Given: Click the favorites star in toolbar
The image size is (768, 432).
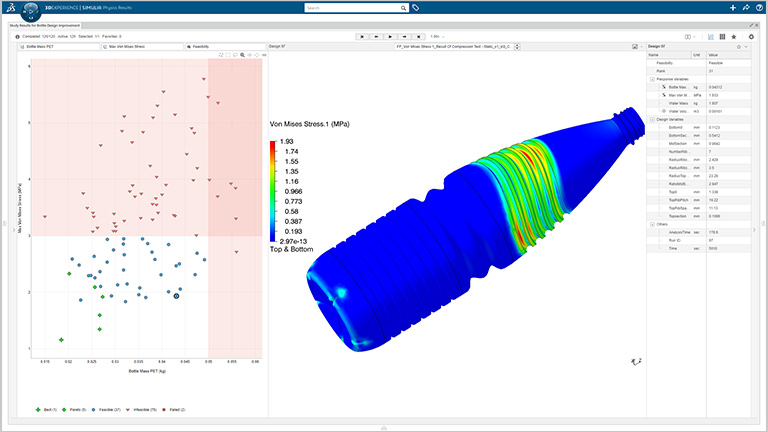Looking at the screenshot, I should pos(735,36).
